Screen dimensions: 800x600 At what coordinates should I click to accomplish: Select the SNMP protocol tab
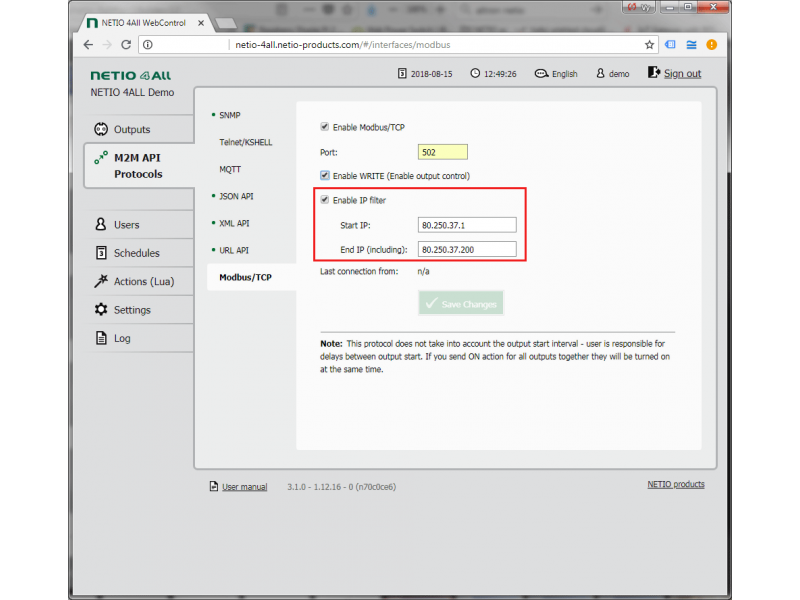[230, 115]
